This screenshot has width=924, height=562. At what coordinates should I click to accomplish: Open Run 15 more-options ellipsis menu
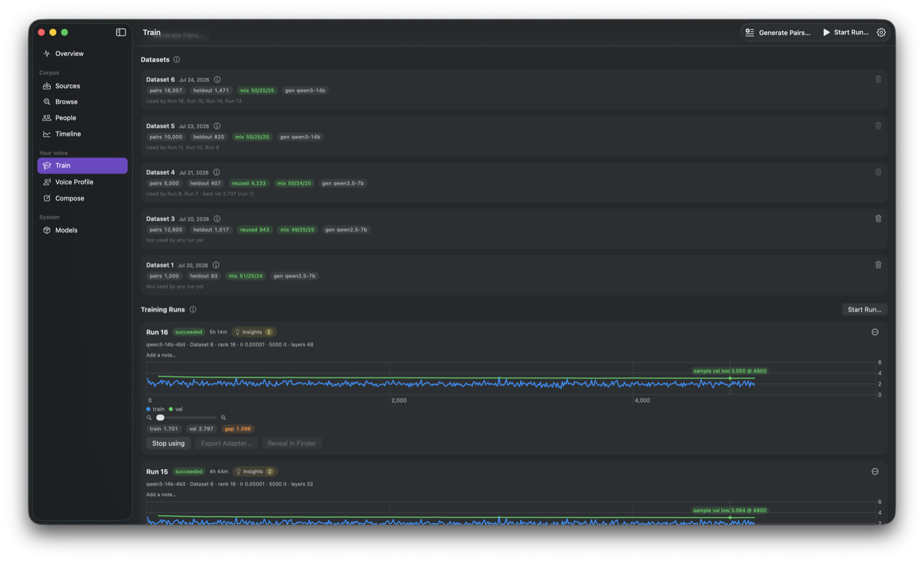coord(875,472)
